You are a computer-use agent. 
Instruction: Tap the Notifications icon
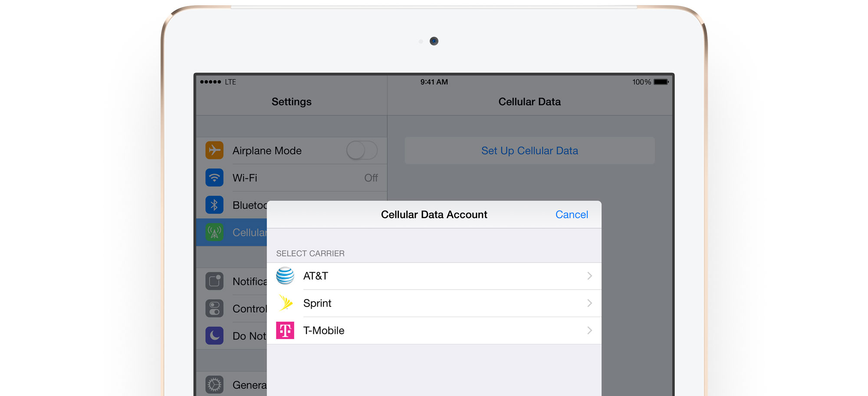point(214,281)
